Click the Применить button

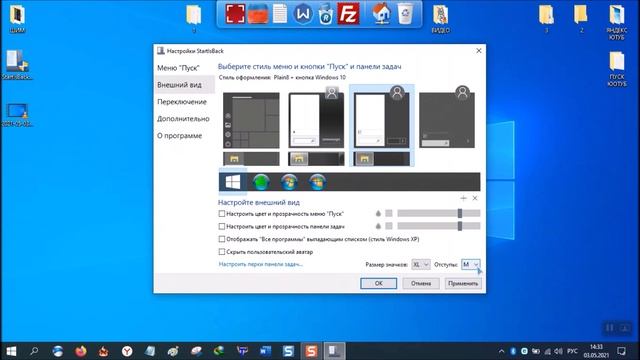tap(463, 283)
